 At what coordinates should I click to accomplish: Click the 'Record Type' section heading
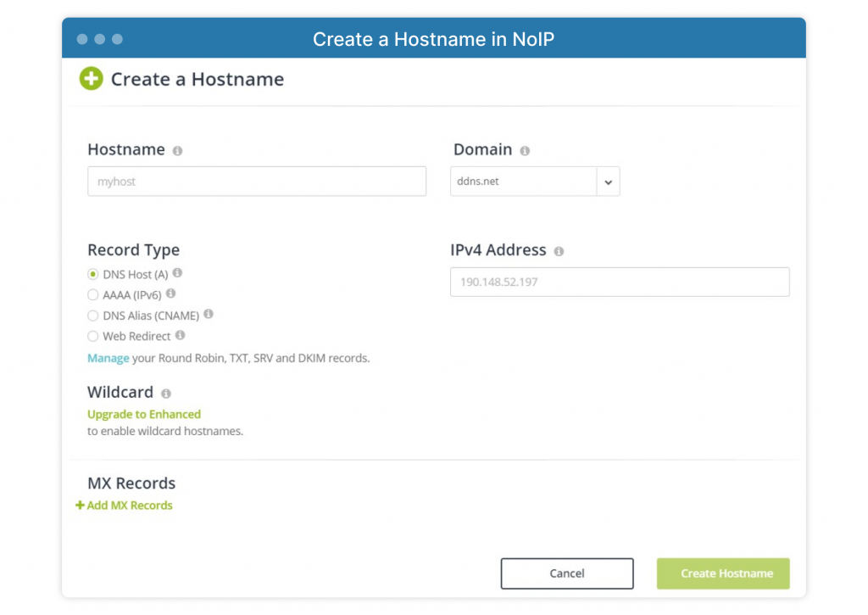click(x=133, y=250)
